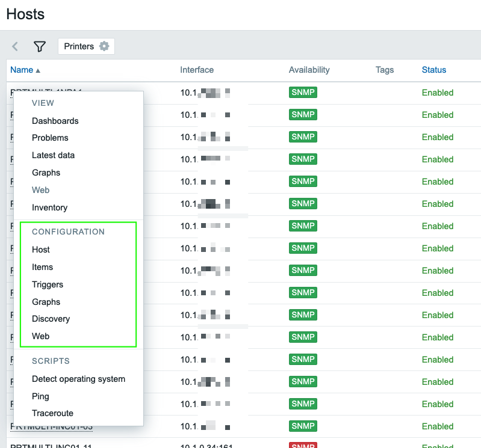This screenshot has width=481, height=448.
Task: Select Discovery from the Configuration section
Action: pyautogui.click(x=51, y=319)
